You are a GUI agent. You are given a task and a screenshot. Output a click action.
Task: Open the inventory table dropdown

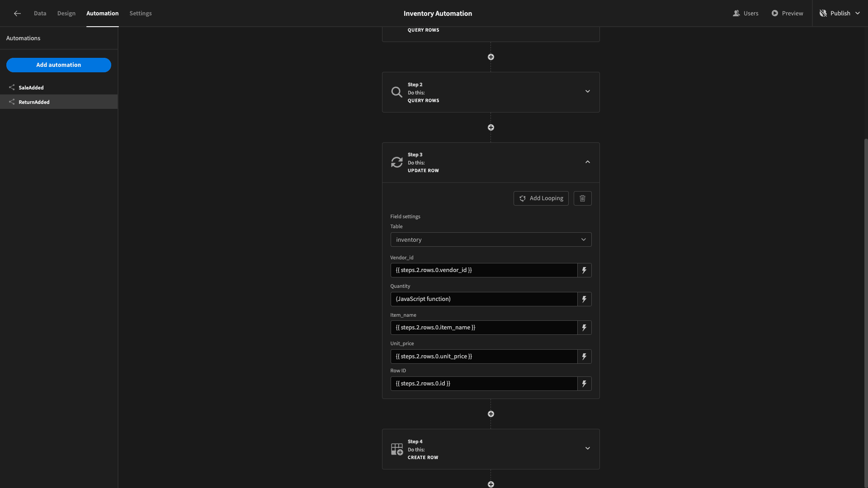(x=491, y=239)
